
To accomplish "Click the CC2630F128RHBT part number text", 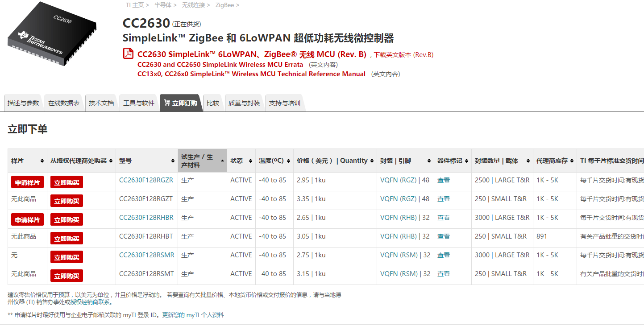I will coord(146,236).
